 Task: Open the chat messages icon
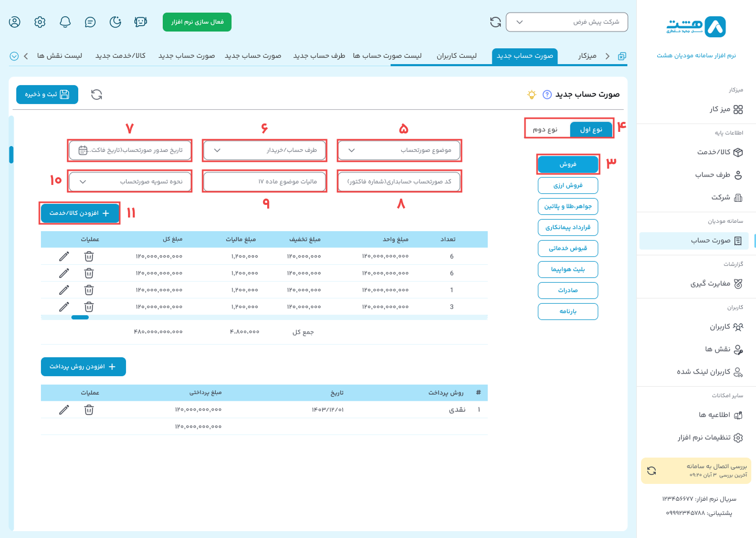click(90, 22)
